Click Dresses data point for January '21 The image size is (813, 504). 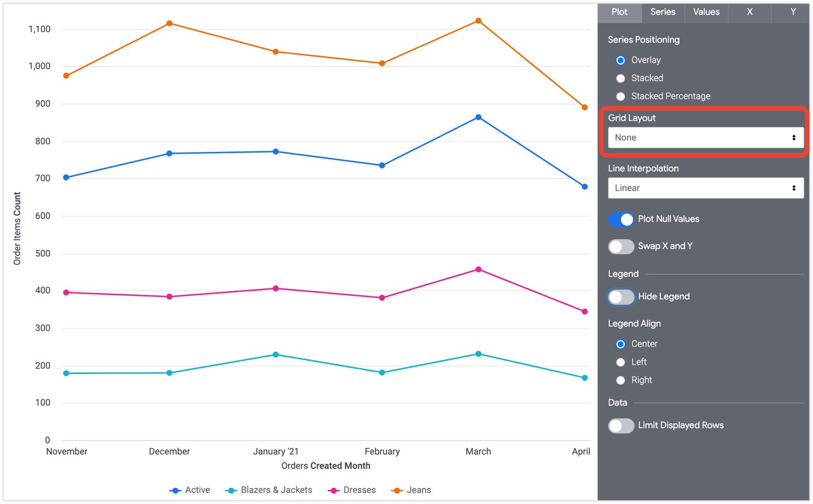276,289
